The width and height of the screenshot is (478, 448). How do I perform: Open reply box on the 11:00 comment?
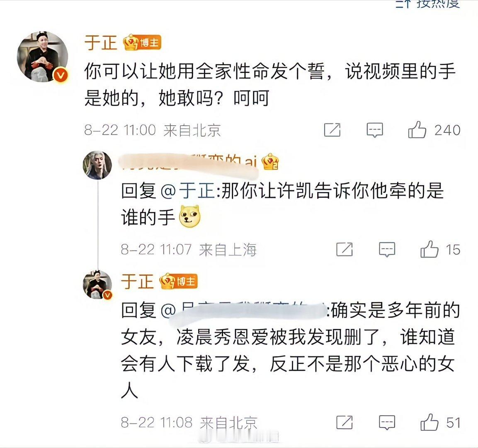374,130
